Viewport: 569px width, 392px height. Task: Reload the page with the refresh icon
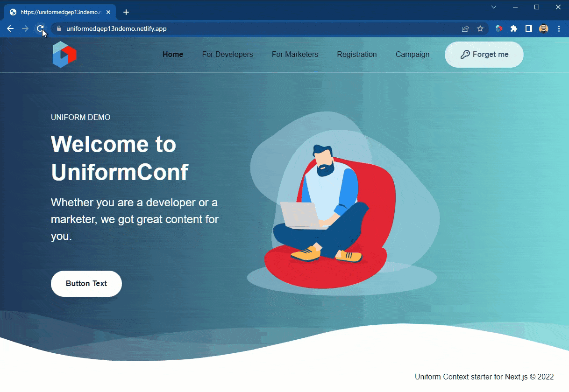40,28
